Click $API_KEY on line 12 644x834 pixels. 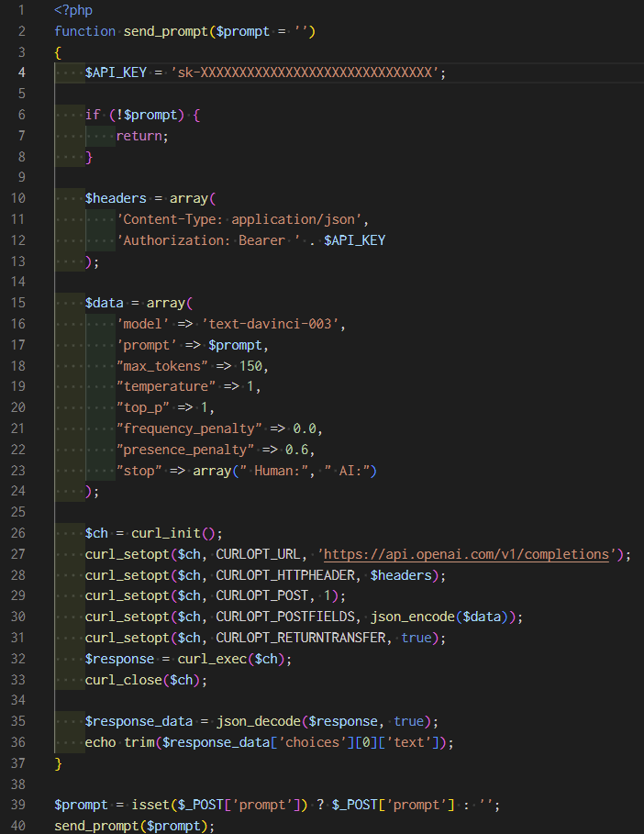(355, 240)
